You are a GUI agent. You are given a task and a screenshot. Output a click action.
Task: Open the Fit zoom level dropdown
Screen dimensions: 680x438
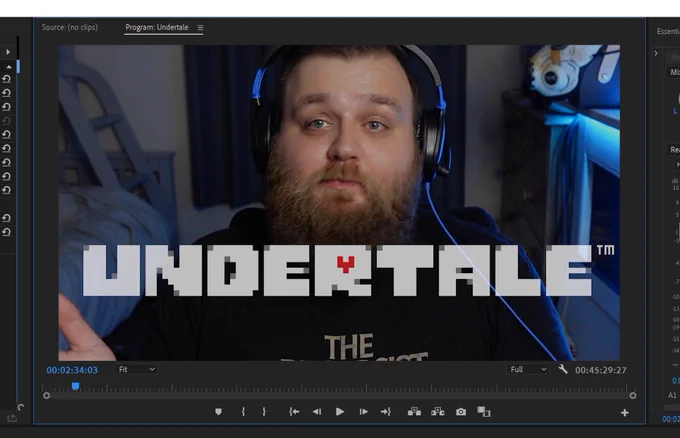(x=136, y=369)
